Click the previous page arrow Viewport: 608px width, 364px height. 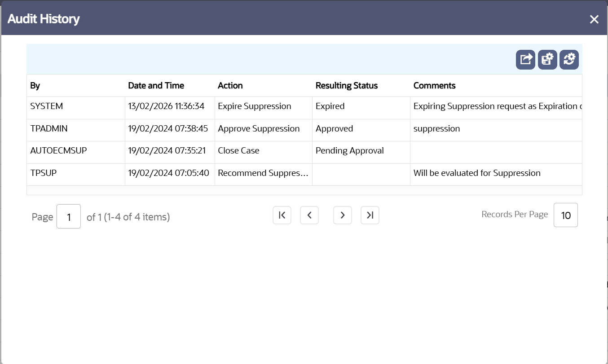[x=309, y=215]
